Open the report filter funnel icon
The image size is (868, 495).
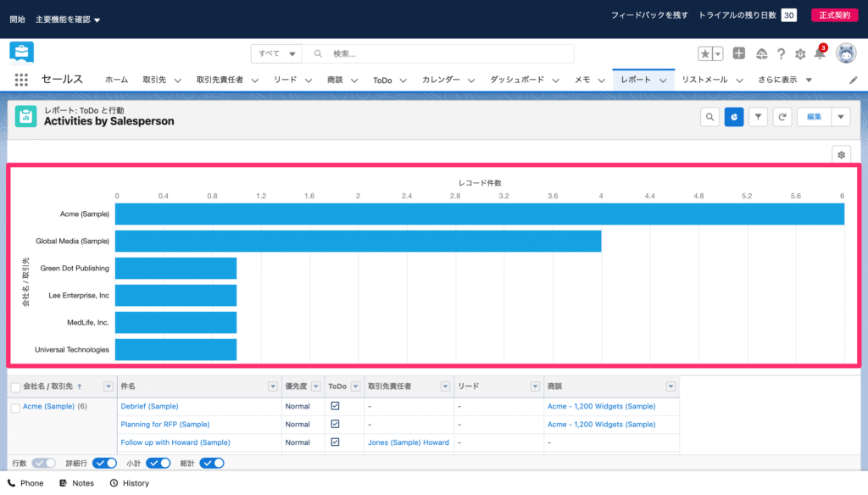(758, 117)
